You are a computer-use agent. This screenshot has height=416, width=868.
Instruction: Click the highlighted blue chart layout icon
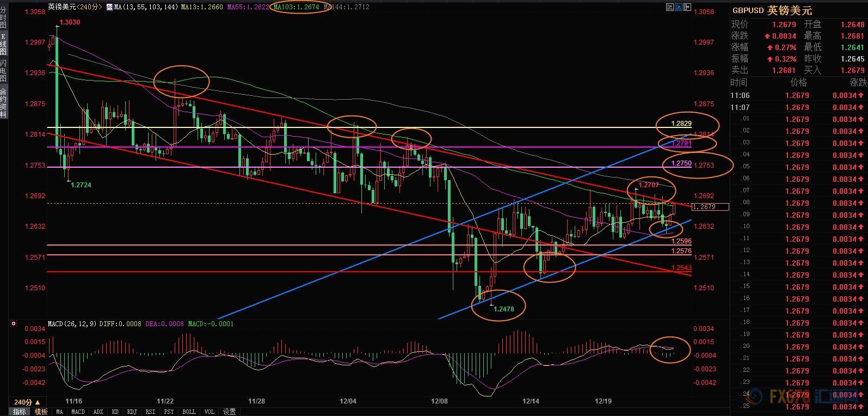coord(679,7)
